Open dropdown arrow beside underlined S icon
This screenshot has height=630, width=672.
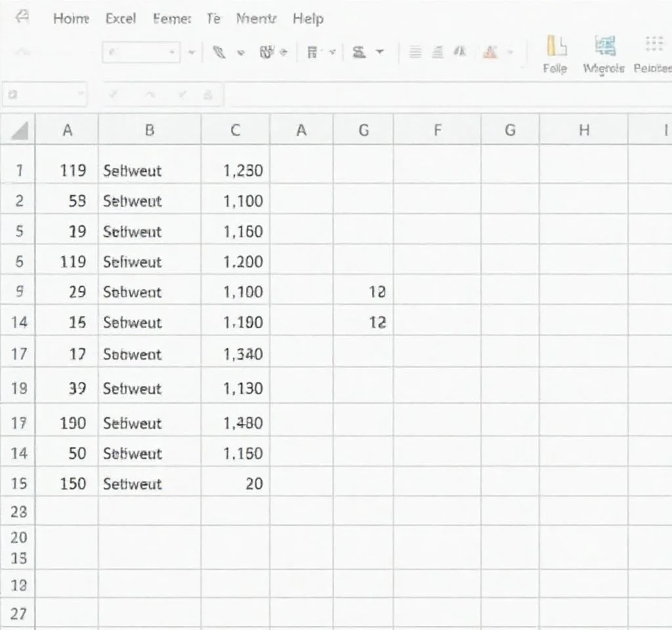click(x=379, y=52)
